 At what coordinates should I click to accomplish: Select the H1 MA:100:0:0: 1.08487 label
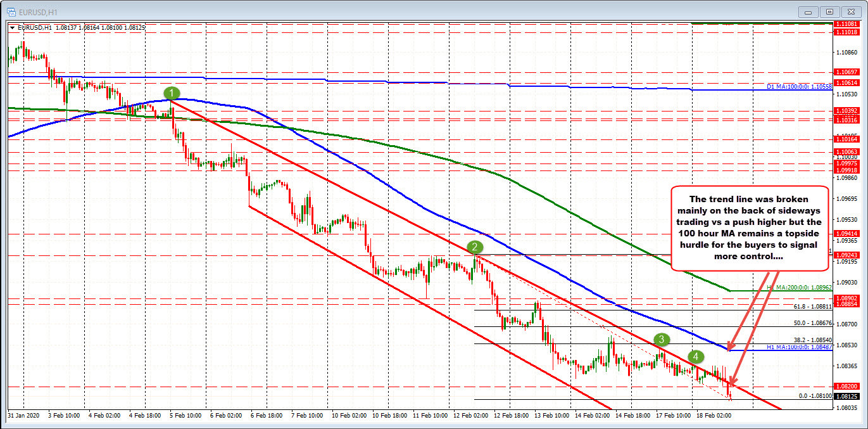pos(800,346)
